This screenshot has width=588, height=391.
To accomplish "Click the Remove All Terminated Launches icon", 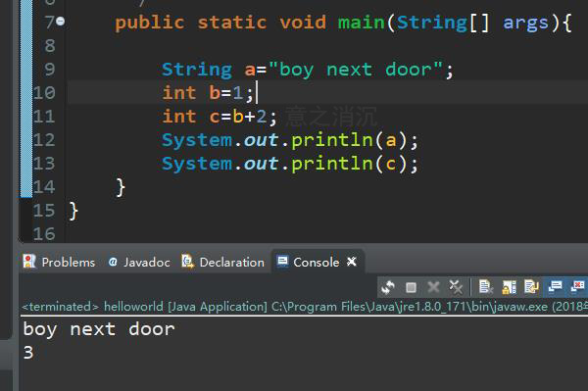I will (456, 287).
